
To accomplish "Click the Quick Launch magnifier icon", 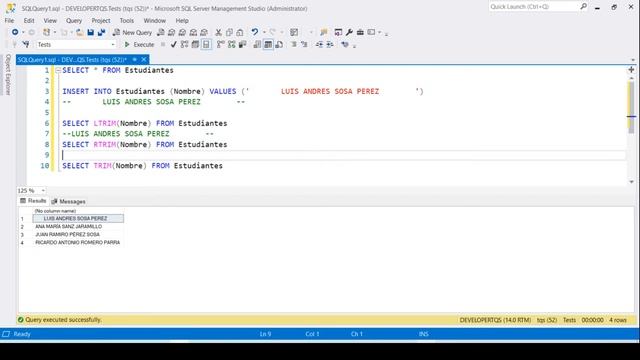I will [x=583, y=6].
